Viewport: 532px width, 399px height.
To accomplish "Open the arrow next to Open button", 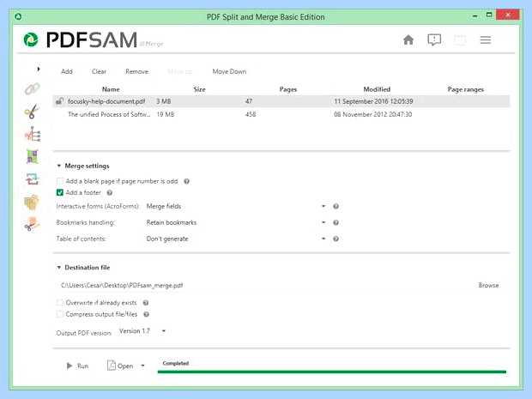I will point(142,366).
